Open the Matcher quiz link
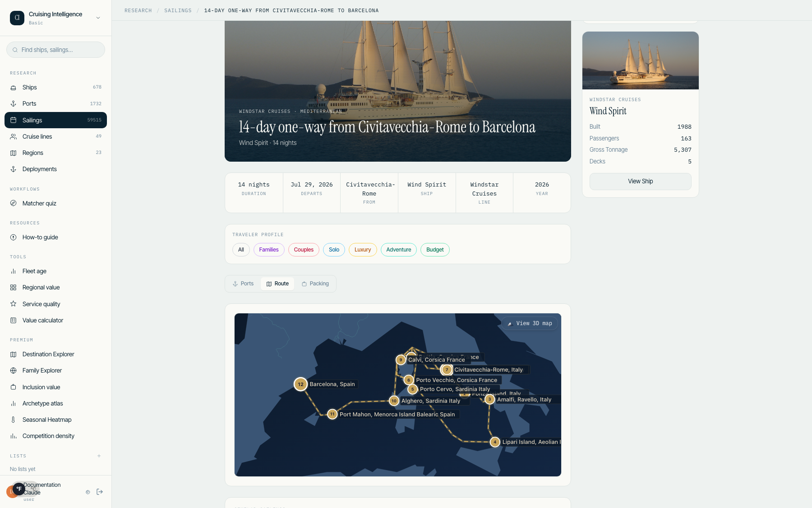The image size is (812, 508). [x=55, y=203]
